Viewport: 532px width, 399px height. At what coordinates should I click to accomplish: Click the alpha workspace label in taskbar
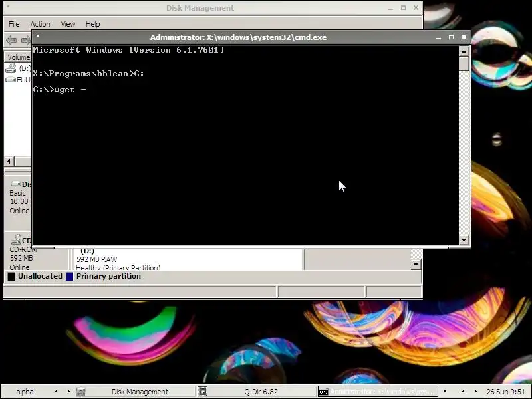point(25,392)
